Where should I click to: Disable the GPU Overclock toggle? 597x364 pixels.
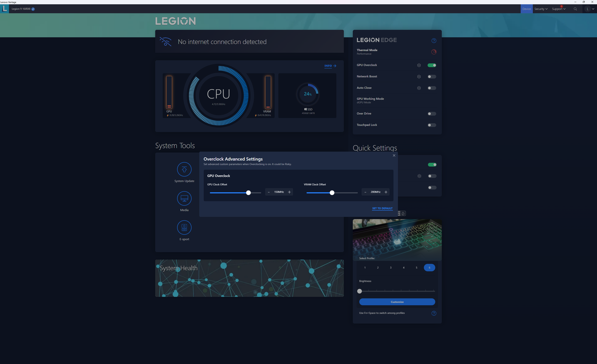[x=432, y=65]
